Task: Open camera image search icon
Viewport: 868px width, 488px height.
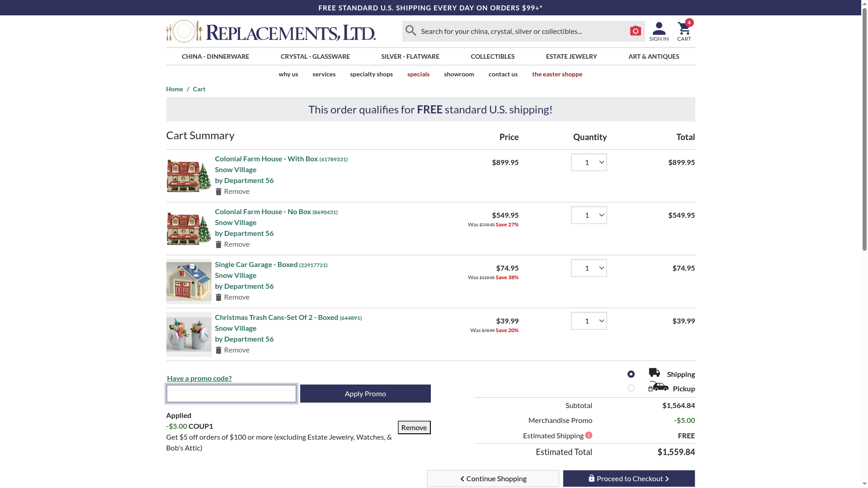Action: click(635, 31)
